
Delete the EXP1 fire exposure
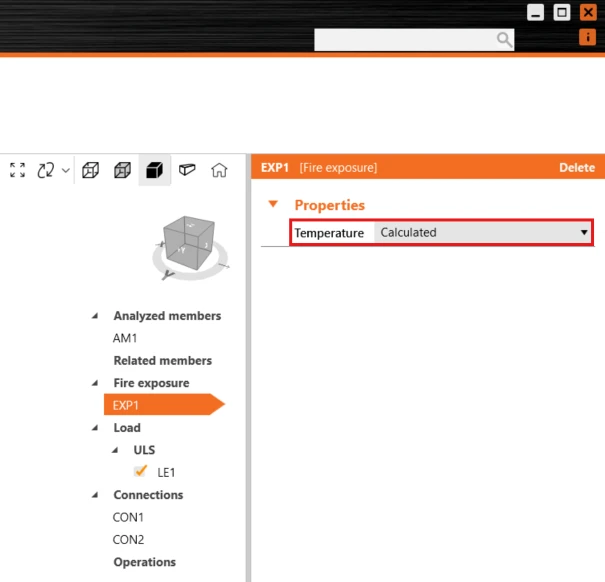(577, 167)
